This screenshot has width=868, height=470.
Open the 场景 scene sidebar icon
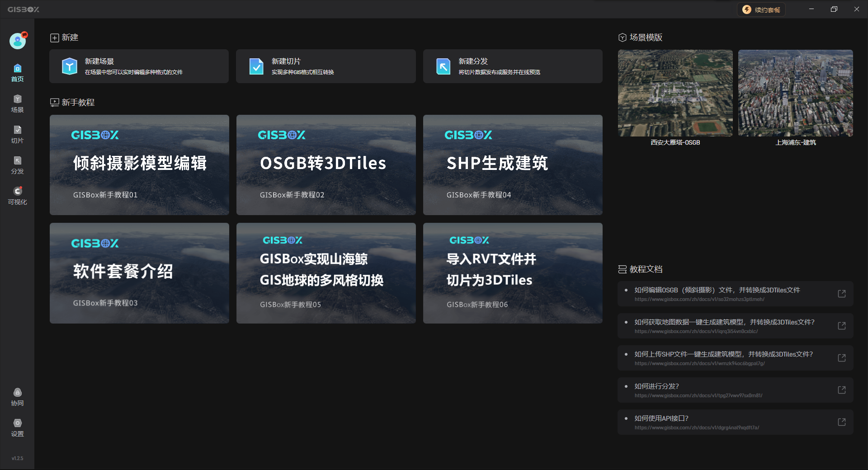[17, 99]
